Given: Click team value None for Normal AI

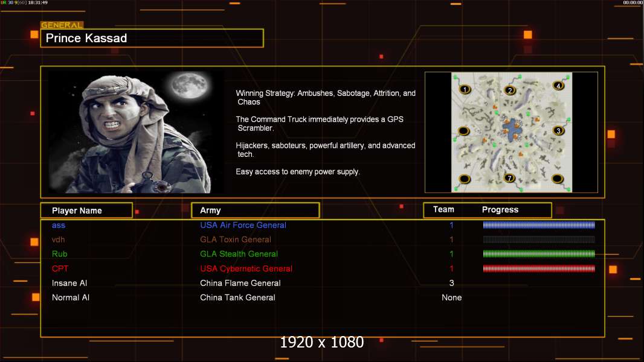Looking at the screenshot, I should 451,297.
